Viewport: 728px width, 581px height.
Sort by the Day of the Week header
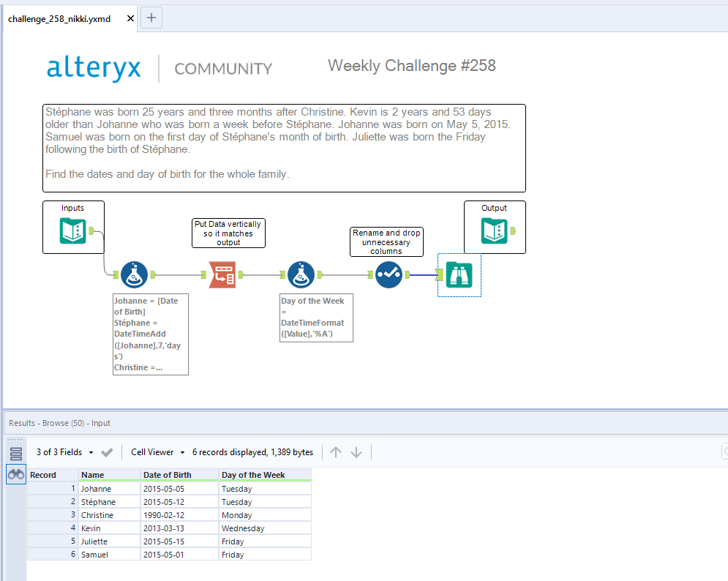(x=265, y=475)
